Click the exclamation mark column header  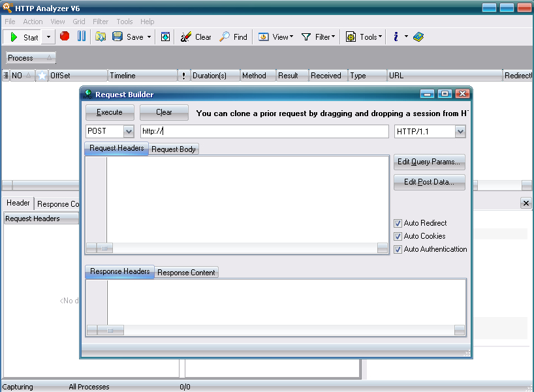[x=183, y=76]
